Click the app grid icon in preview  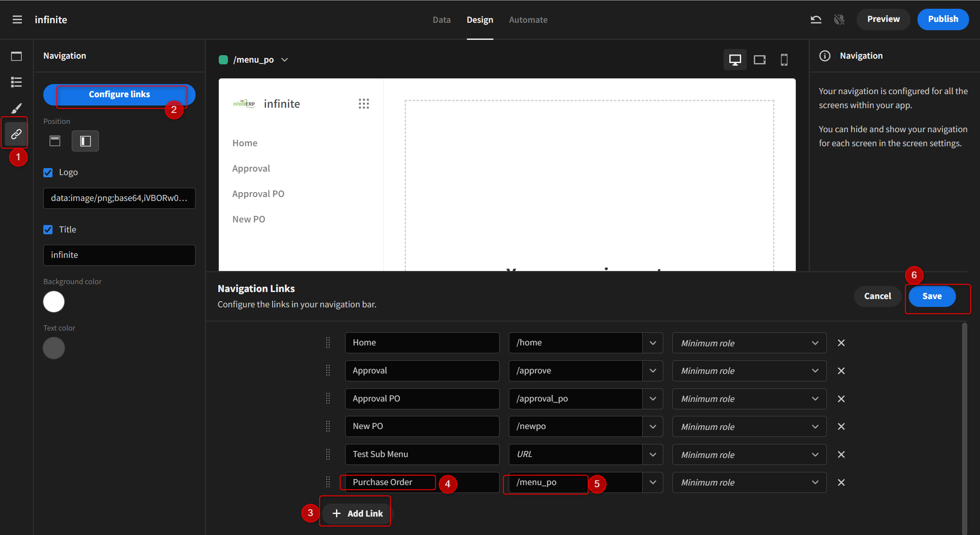[364, 104]
